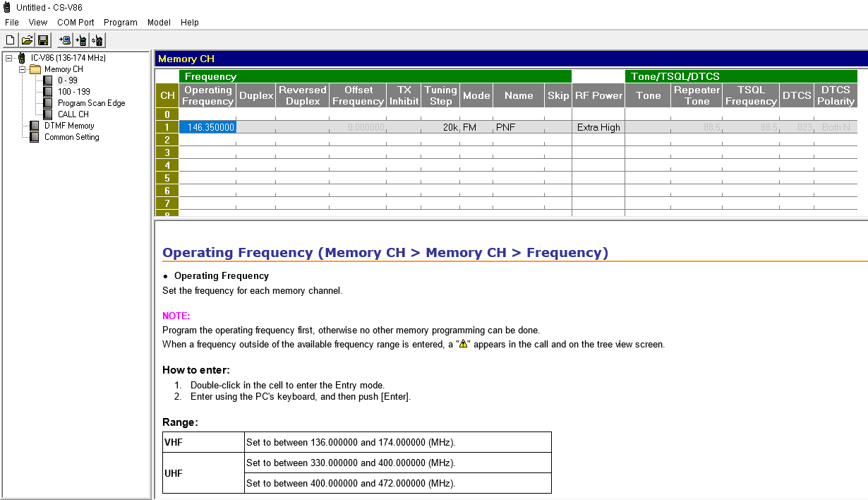Click the Reversed Duplex column header
Viewport: 868px width, 500px height.
click(x=302, y=95)
